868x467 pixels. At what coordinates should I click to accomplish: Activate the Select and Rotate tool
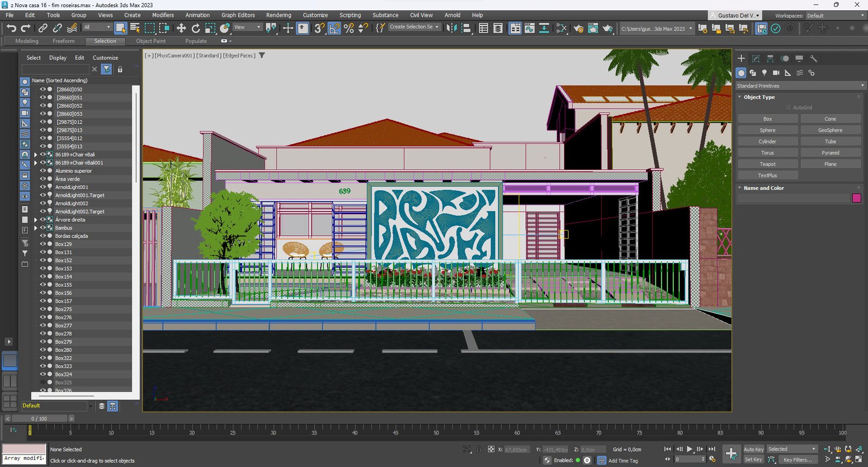pos(196,28)
